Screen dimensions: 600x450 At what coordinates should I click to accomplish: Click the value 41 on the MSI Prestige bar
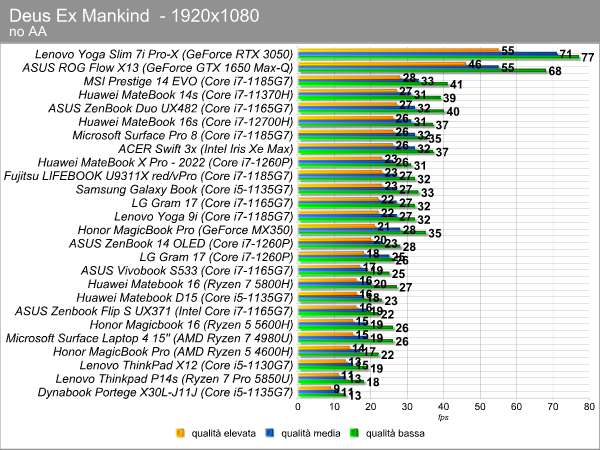[456, 85]
